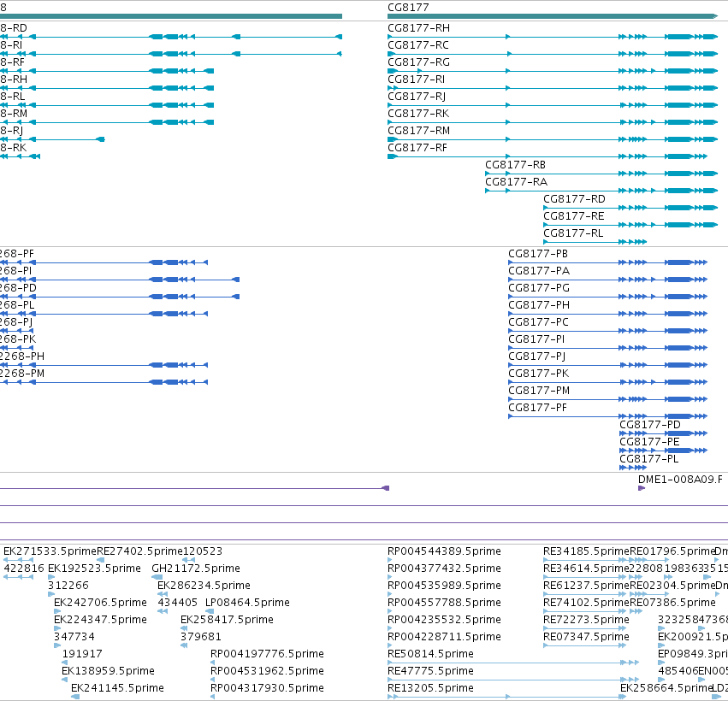Select RE47775.5prime EST label
Screen dimensions: 728x701
coord(431,671)
